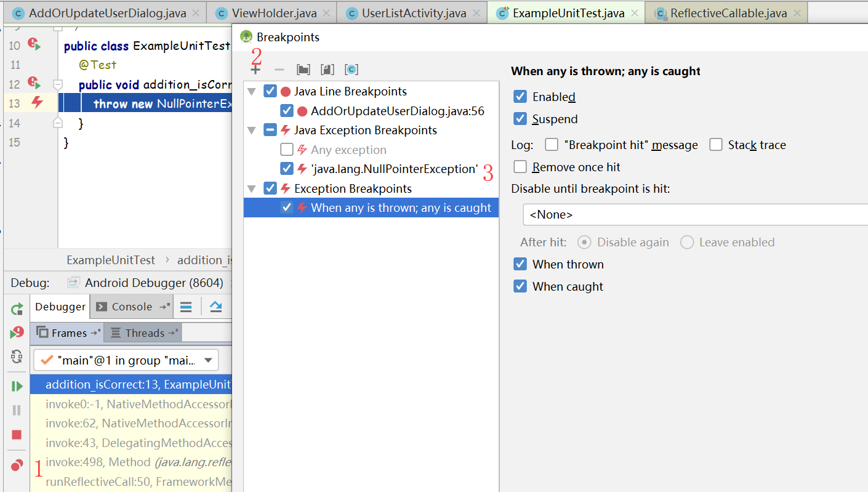
Task: Click ExampleUnitTest in the editor breadcrumb
Action: coord(111,260)
